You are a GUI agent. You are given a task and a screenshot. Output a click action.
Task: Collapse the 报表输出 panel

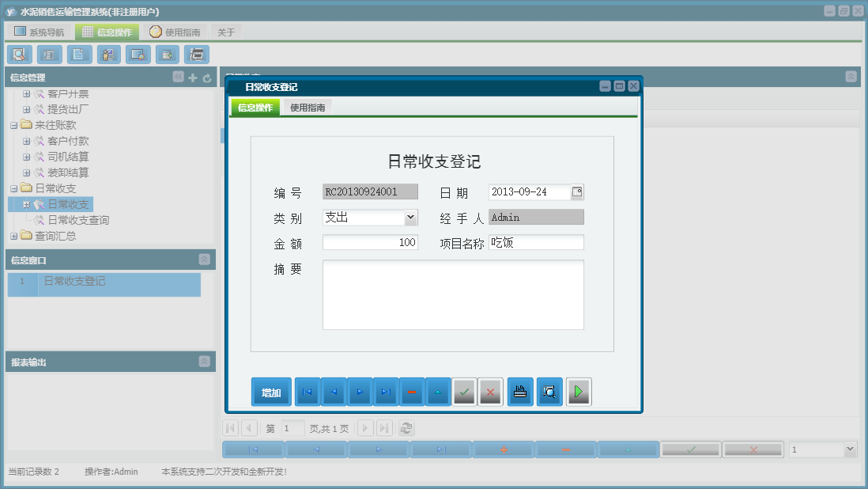coord(204,362)
